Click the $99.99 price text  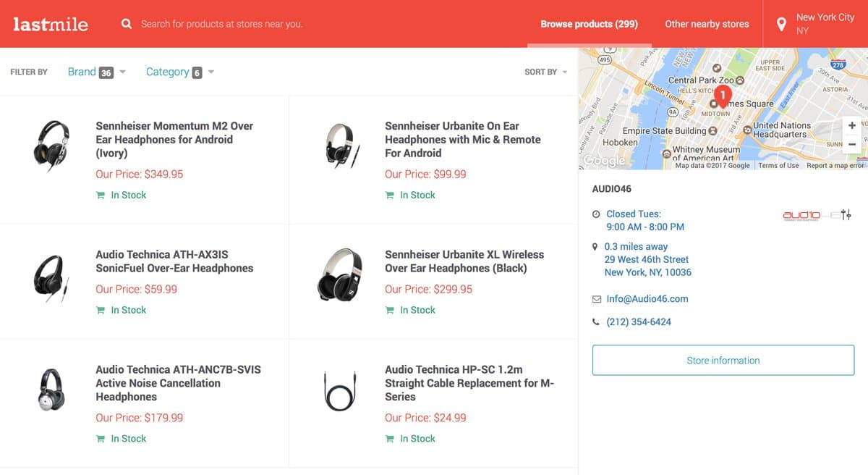(425, 175)
